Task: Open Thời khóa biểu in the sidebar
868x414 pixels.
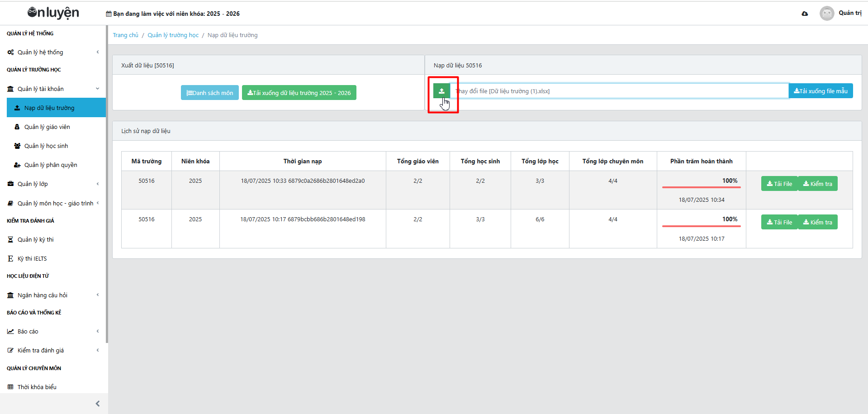Action: 37,387
